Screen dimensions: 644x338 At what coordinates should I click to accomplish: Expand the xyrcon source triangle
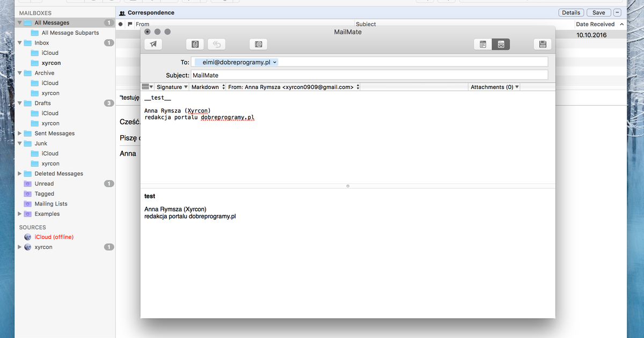click(x=20, y=247)
